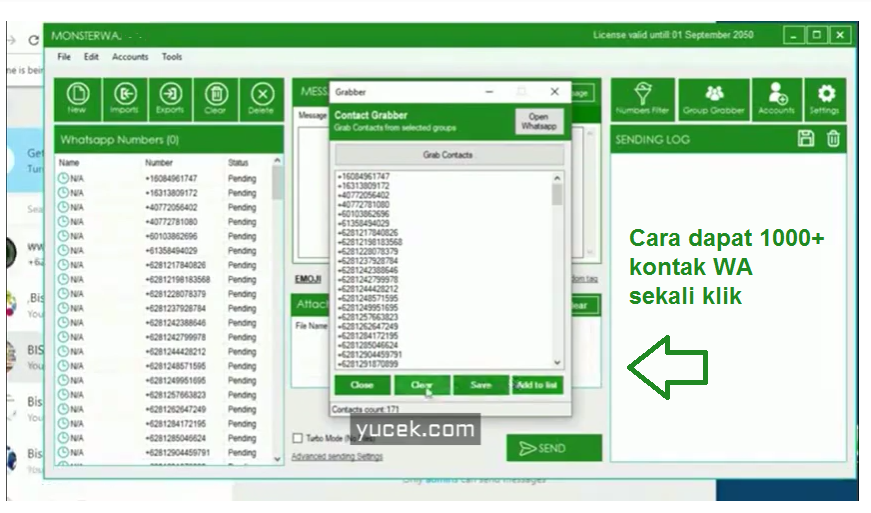Open the Numbers Filter tool
Screen dimensions: 871x513
643,99
